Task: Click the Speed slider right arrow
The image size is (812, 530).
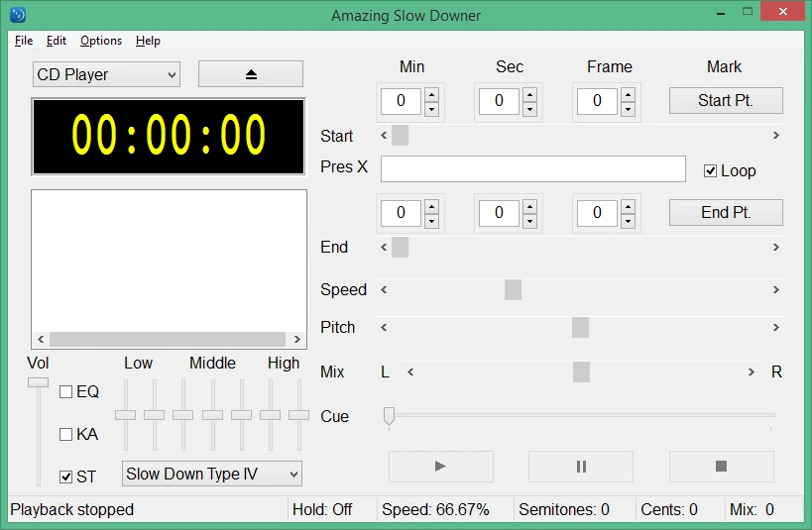Action: (x=775, y=290)
